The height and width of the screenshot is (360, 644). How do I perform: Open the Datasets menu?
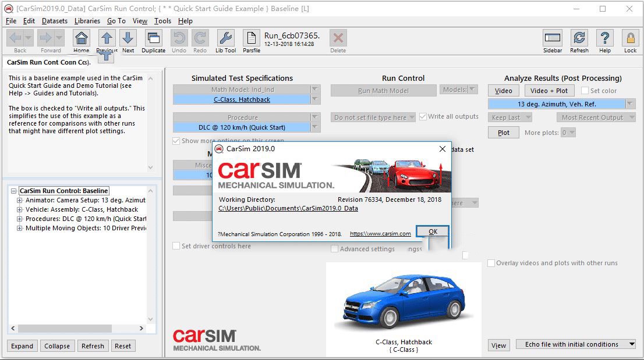click(x=55, y=21)
